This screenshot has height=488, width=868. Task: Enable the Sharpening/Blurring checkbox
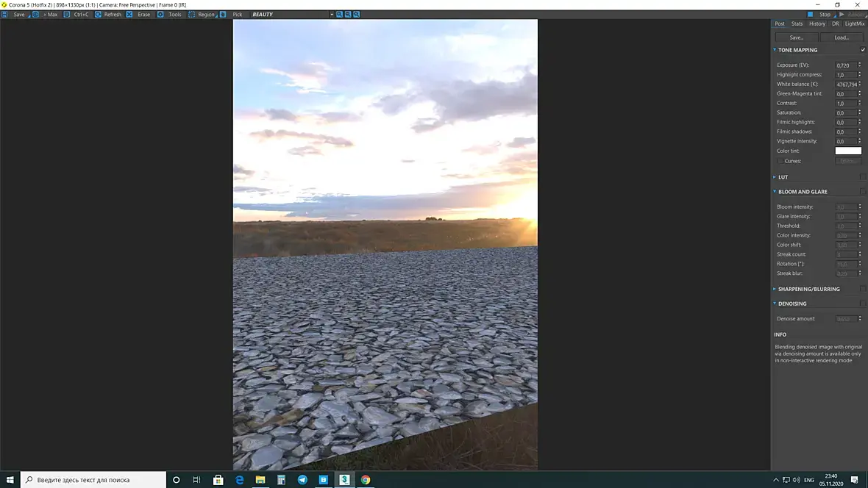pyautogui.click(x=862, y=289)
